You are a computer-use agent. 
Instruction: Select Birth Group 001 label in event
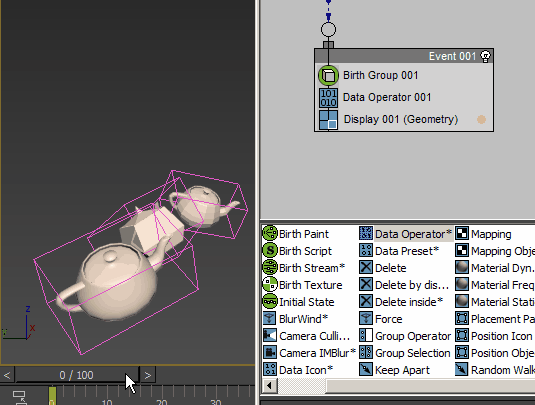[x=380, y=75]
